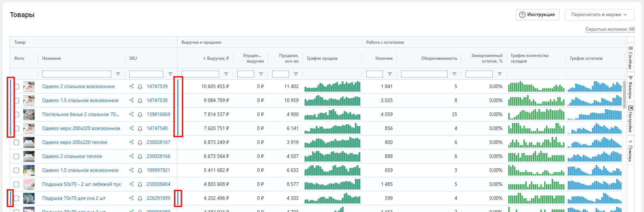
Task: Open the Столбцы side panel tab
Action: (630, 58)
